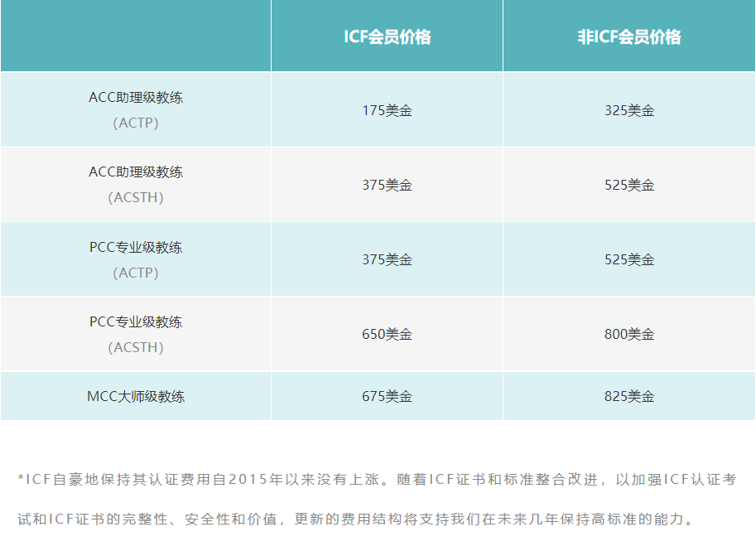The height and width of the screenshot is (551, 756).
Task: Click 525美金 in the ACC ACSTH row
Action: click(x=628, y=185)
